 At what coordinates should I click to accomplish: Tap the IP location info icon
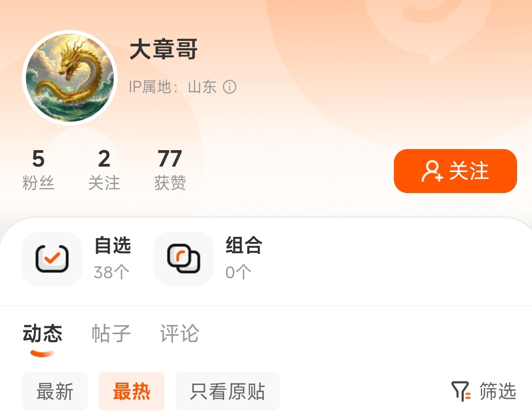pyautogui.click(x=230, y=87)
